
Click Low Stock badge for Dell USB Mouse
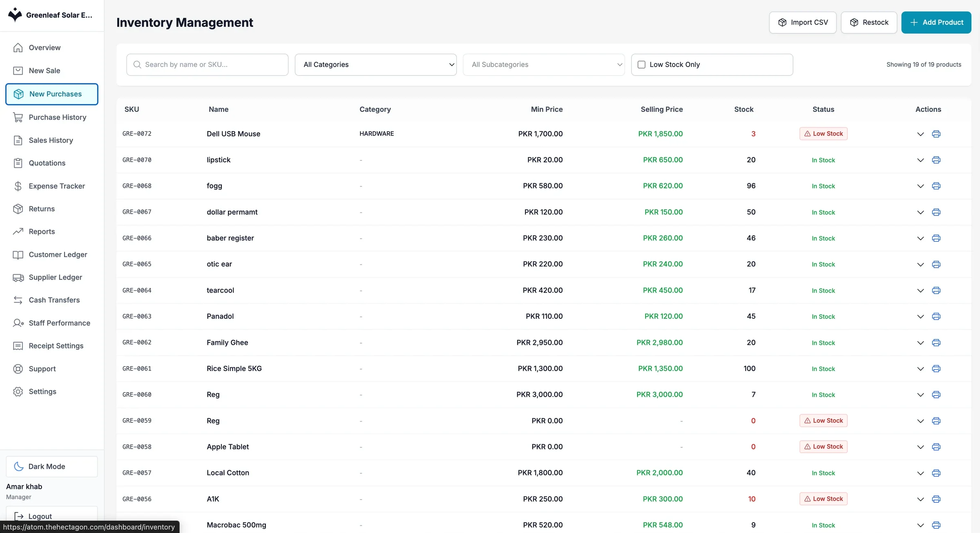pyautogui.click(x=823, y=133)
